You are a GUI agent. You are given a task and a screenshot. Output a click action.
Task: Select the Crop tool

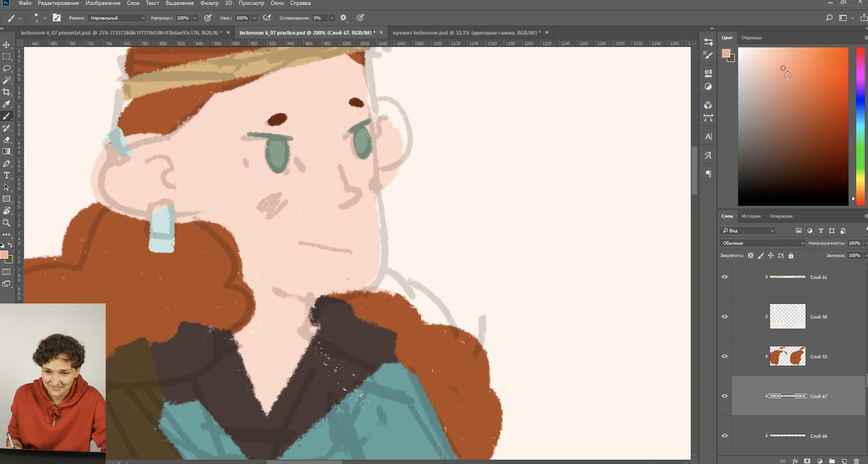pyautogui.click(x=7, y=92)
